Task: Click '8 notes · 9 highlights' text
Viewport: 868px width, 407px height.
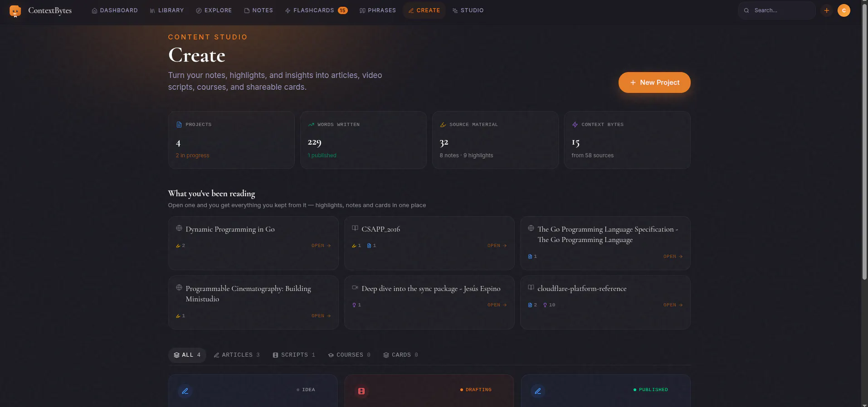Action: 466,155
